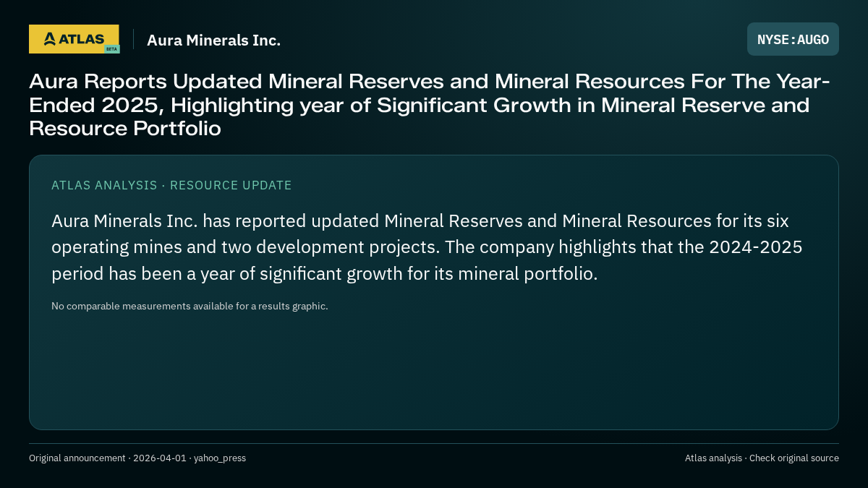Click the NYSE:AUGO ticker badge
The image size is (868, 488).
pos(793,39)
